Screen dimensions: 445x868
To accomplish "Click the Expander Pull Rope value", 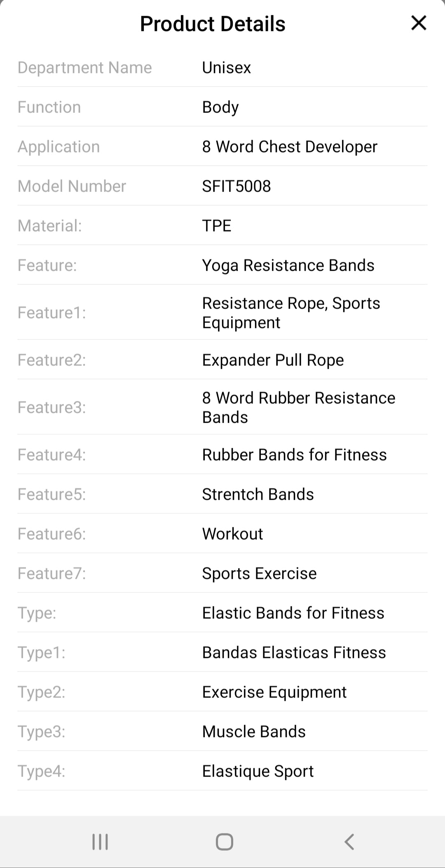I will (273, 360).
